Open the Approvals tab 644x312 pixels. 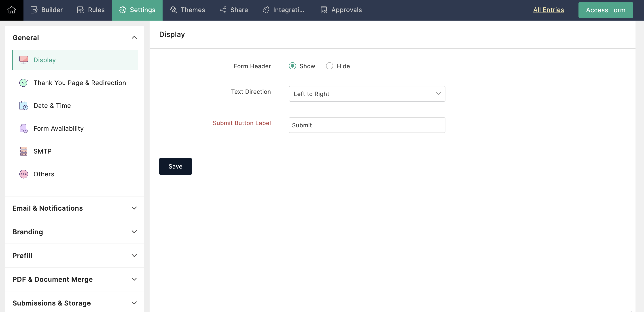[341, 10]
